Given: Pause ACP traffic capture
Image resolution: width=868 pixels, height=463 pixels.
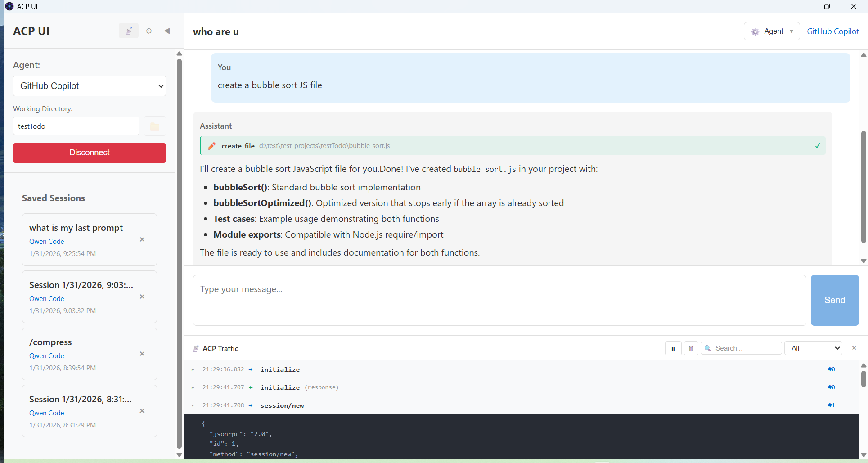Looking at the screenshot, I should pos(673,348).
